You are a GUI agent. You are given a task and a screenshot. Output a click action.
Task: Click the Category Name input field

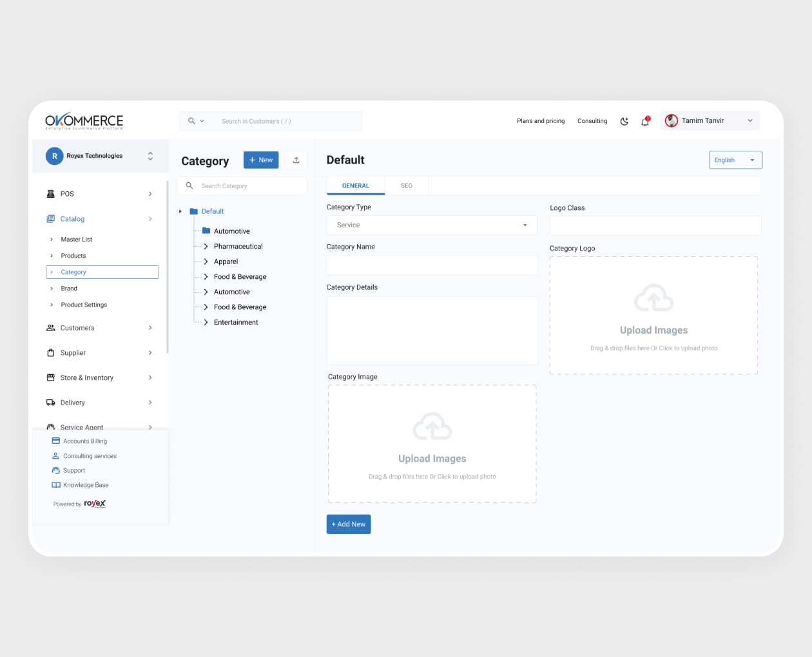[x=432, y=265]
